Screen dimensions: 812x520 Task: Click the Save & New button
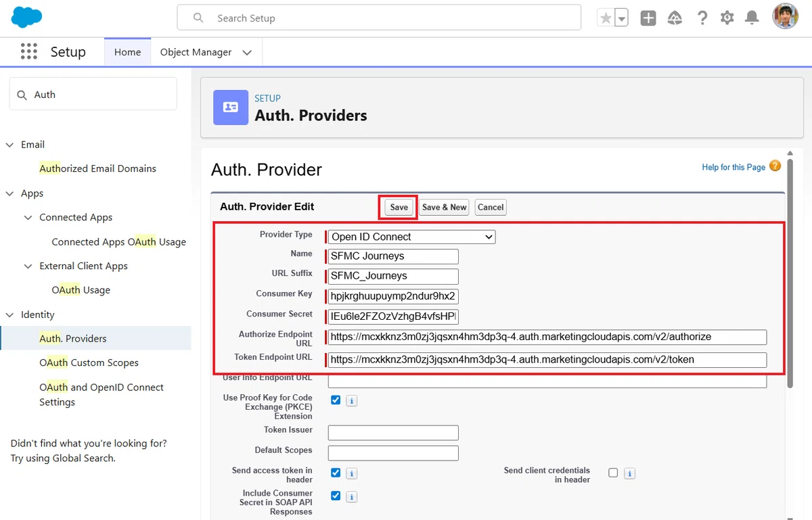[444, 207]
